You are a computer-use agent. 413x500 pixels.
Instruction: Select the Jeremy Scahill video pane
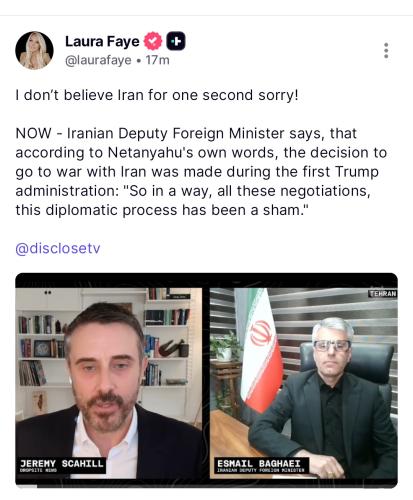[x=109, y=383]
